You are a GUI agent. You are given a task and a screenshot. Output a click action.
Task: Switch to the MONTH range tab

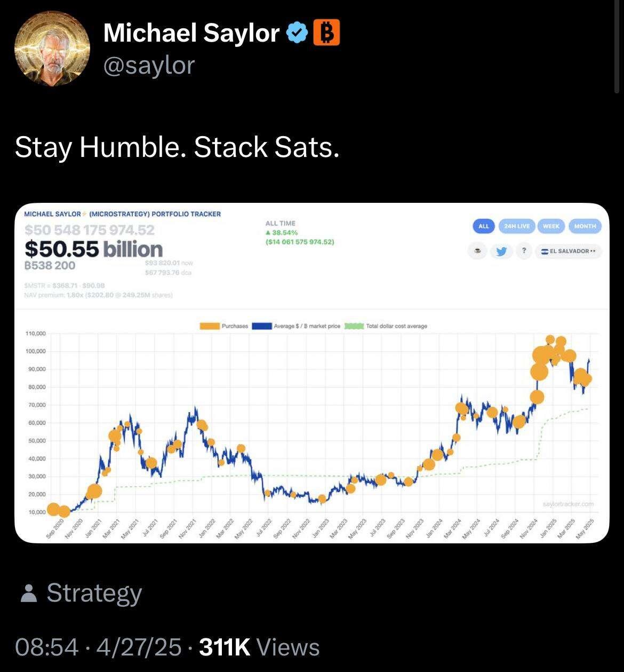[585, 226]
